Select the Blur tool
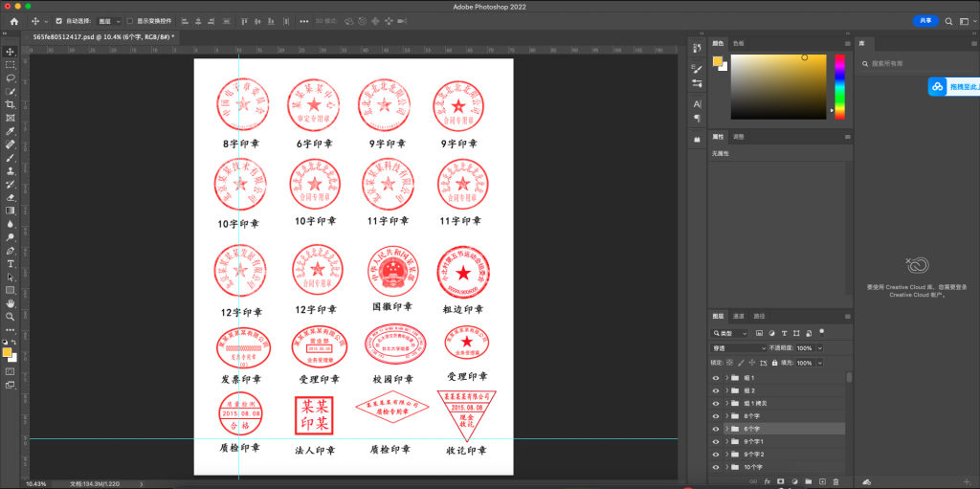Screen dimensions: 980x489 [10, 224]
